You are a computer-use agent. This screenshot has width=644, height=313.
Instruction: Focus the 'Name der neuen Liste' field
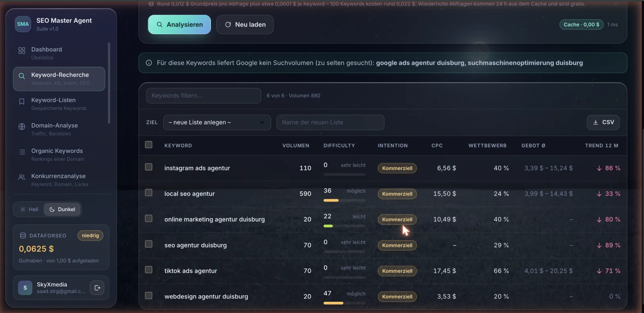pyautogui.click(x=330, y=122)
